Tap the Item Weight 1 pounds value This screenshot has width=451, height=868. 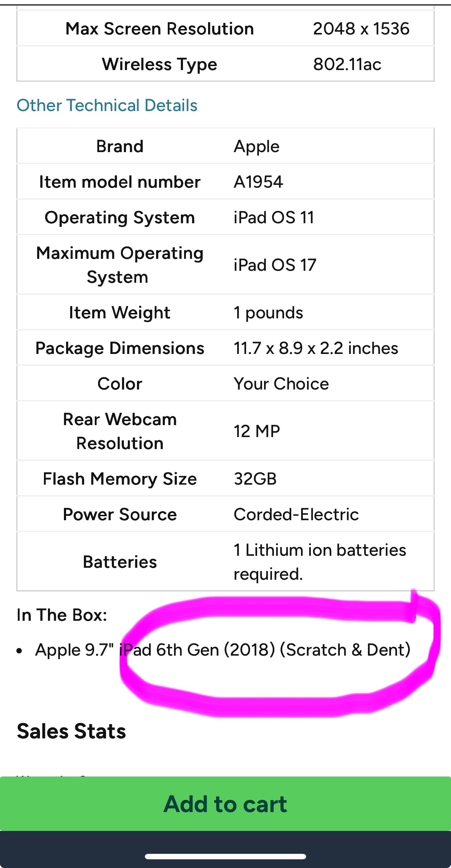(268, 312)
